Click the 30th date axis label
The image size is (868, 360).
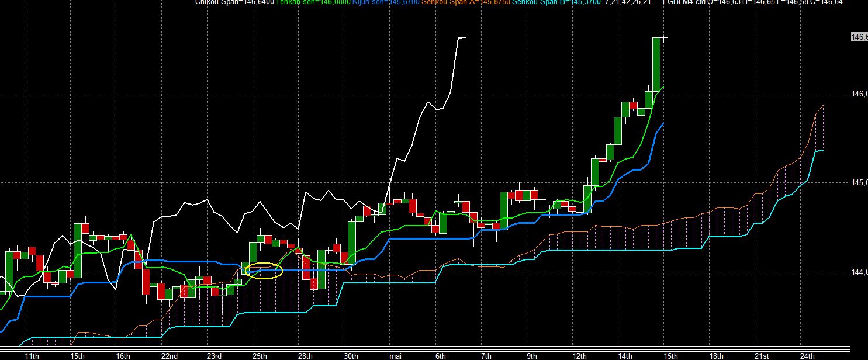click(x=351, y=355)
